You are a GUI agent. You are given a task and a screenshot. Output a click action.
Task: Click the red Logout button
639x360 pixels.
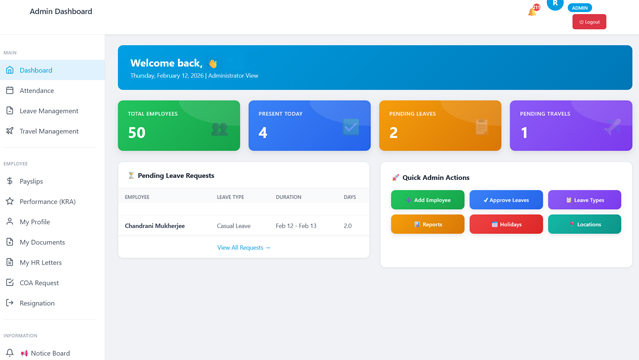click(589, 22)
